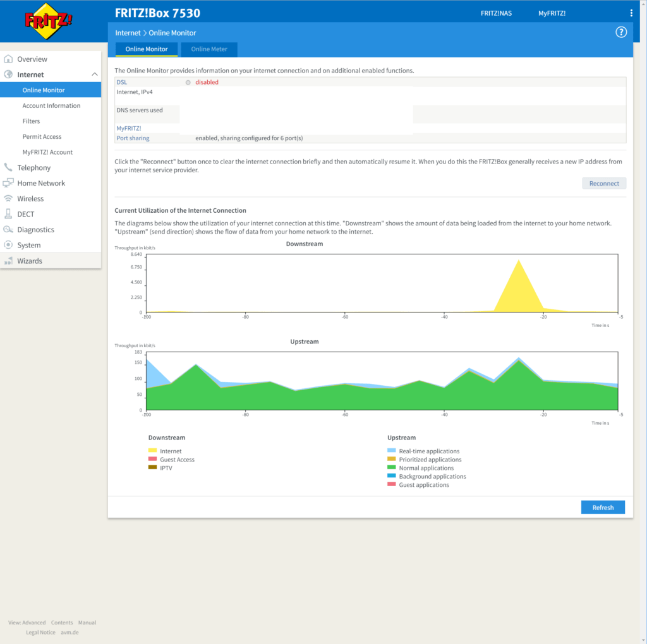Click the Telephony phone icon
This screenshot has width=647, height=644.
click(8, 168)
